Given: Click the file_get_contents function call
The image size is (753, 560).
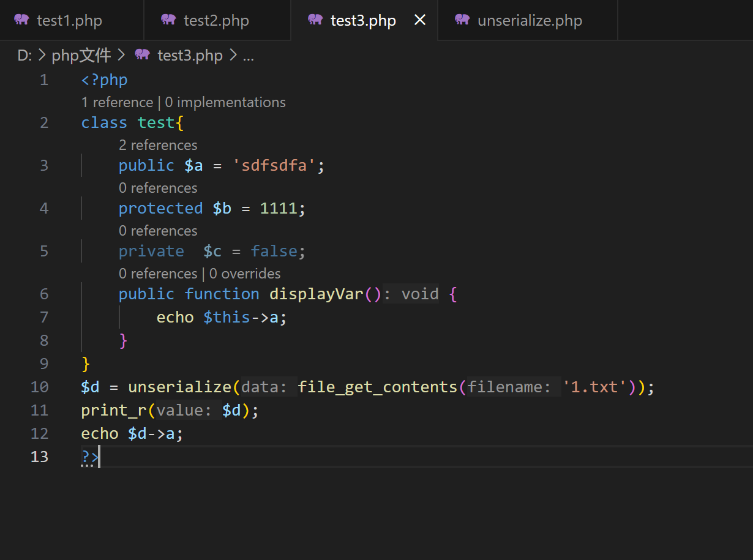Looking at the screenshot, I should point(378,387).
